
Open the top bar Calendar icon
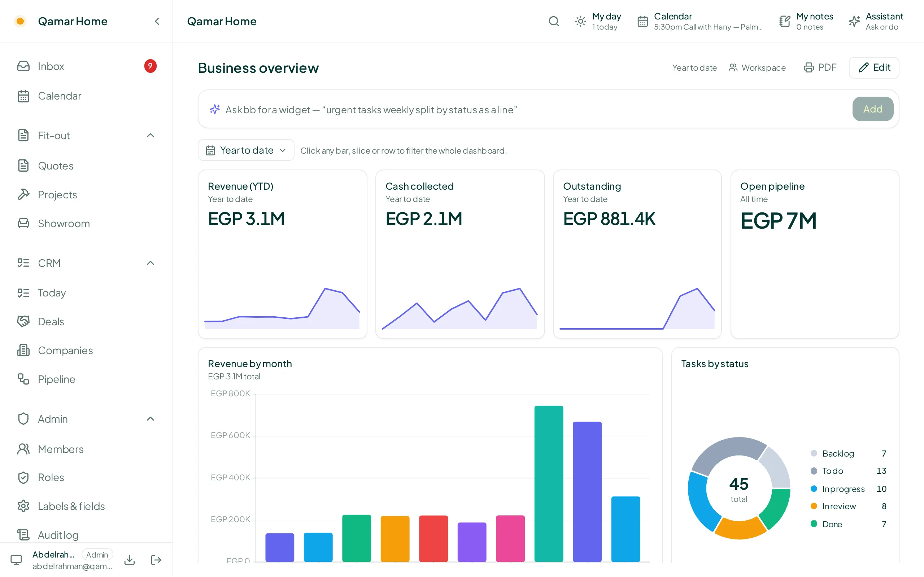coord(642,21)
